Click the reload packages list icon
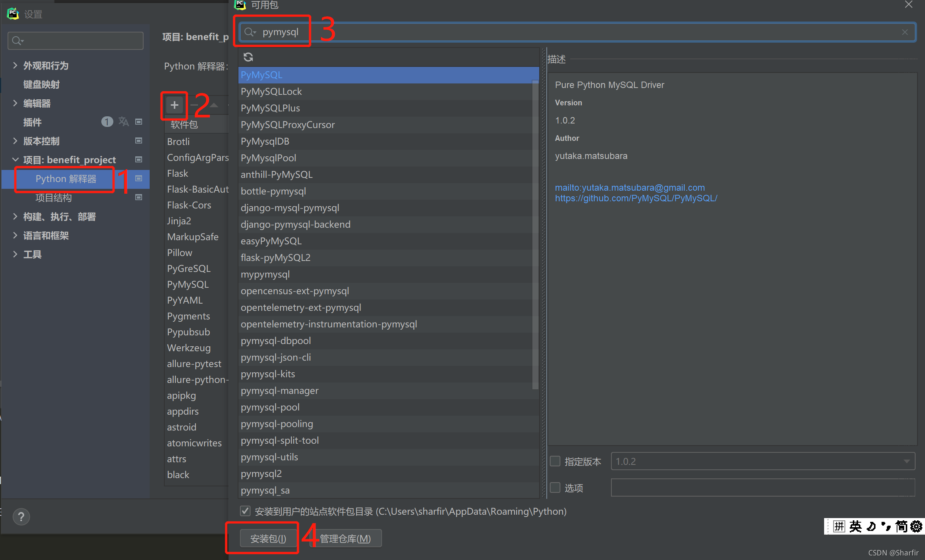The width and height of the screenshot is (925, 560). tap(248, 57)
